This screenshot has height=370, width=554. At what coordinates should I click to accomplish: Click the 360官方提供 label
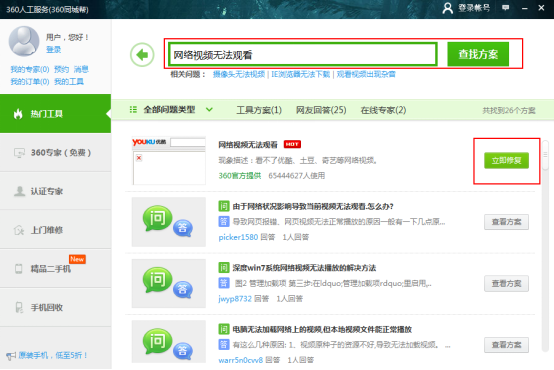(240, 176)
